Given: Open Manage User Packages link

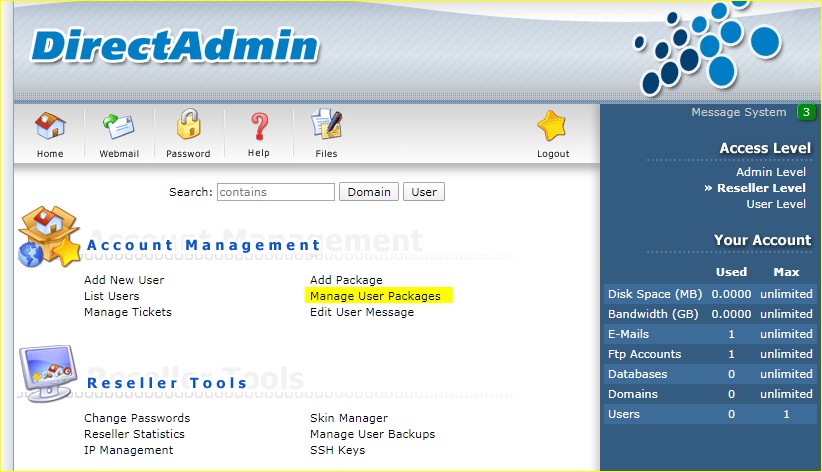Looking at the screenshot, I should [375, 296].
